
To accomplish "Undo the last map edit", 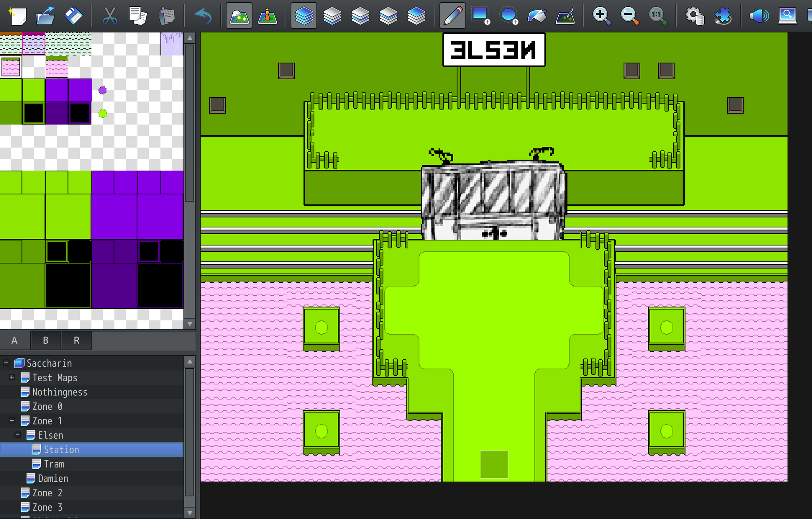I will click(203, 16).
